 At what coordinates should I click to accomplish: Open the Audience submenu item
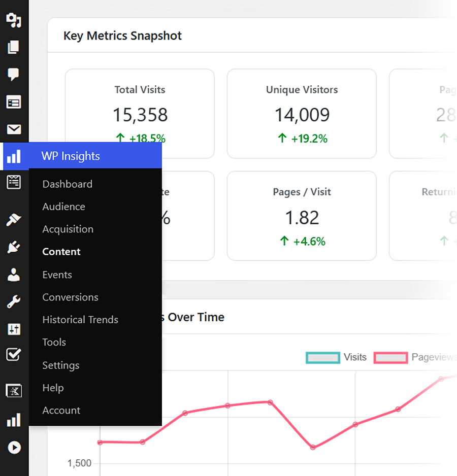pyautogui.click(x=64, y=207)
